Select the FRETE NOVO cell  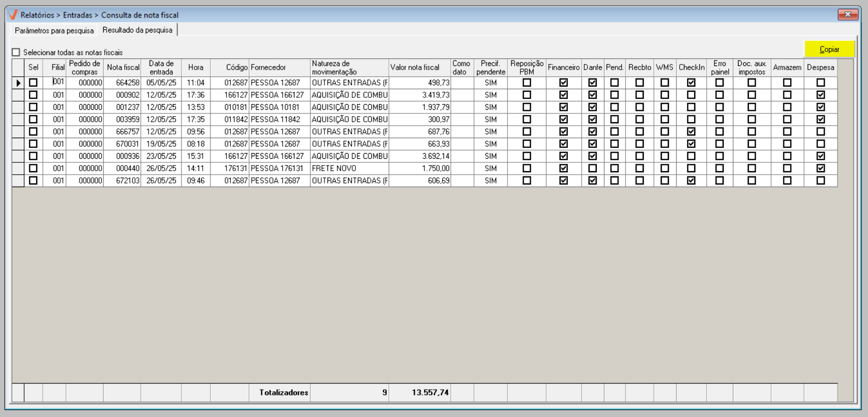point(350,169)
